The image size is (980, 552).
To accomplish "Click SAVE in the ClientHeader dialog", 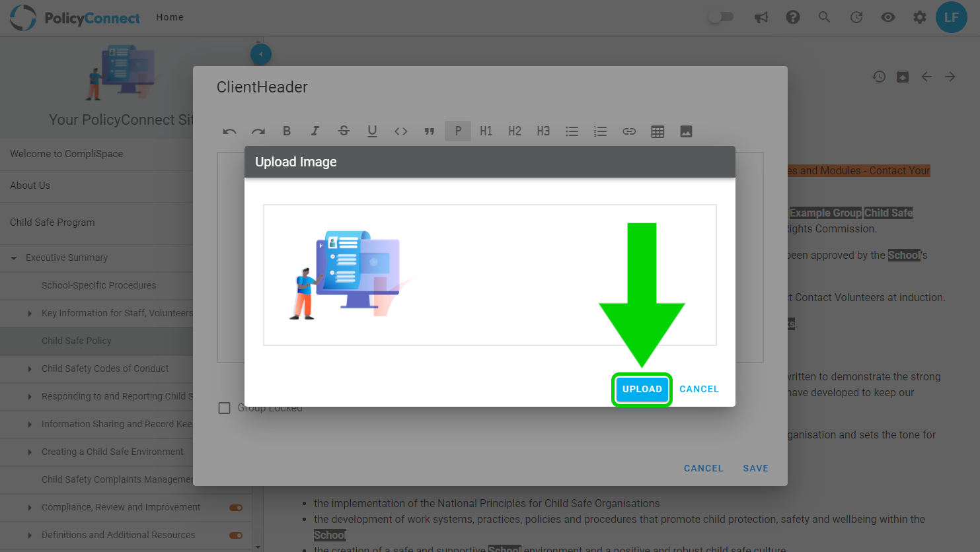I will [x=755, y=468].
